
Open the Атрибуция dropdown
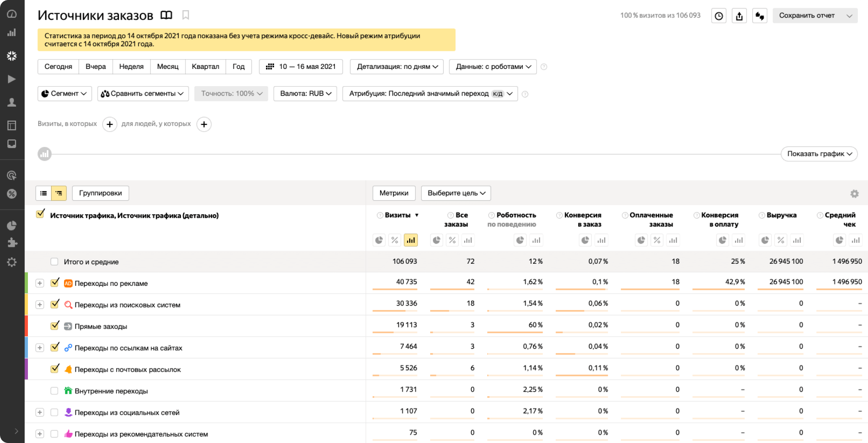(x=430, y=94)
